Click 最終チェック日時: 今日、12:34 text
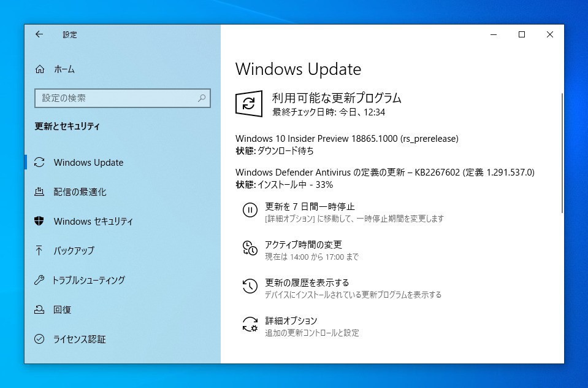This screenshot has height=388, width=588. [x=329, y=112]
